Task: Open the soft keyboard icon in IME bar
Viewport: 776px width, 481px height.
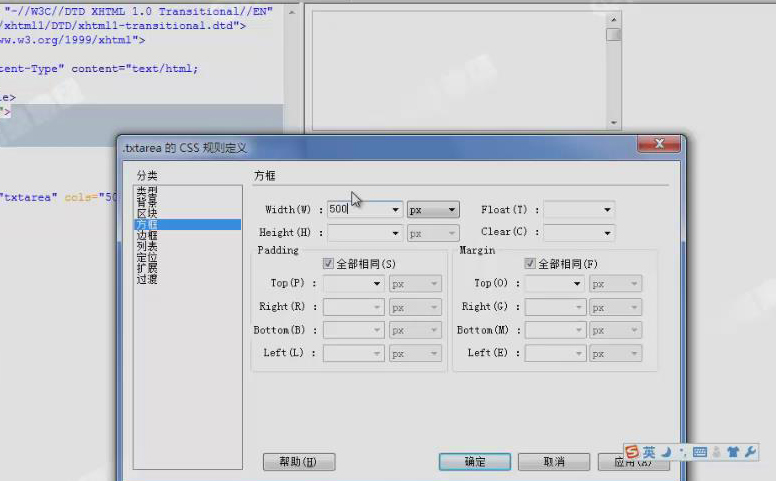Action: coord(699,453)
